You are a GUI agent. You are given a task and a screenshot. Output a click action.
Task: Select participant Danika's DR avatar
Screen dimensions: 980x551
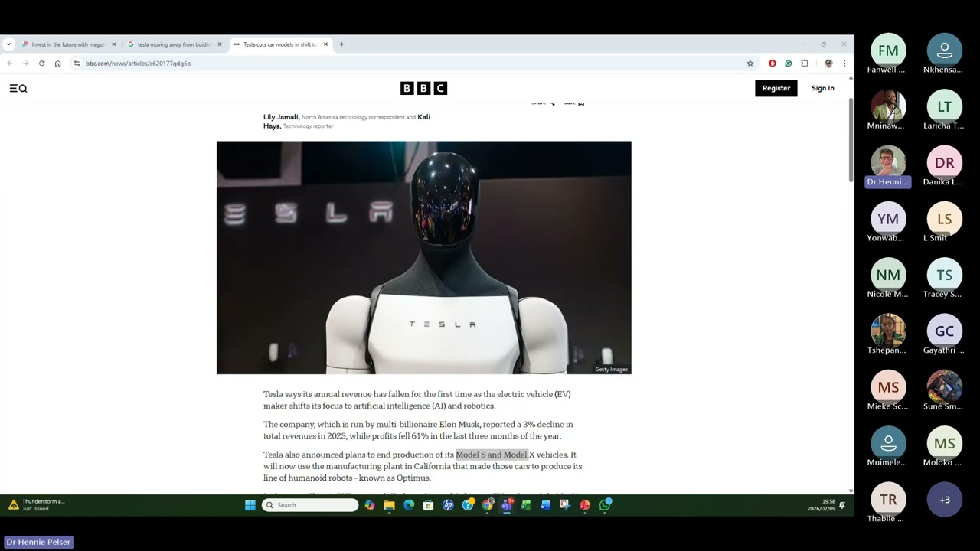click(x=945, y=162)
